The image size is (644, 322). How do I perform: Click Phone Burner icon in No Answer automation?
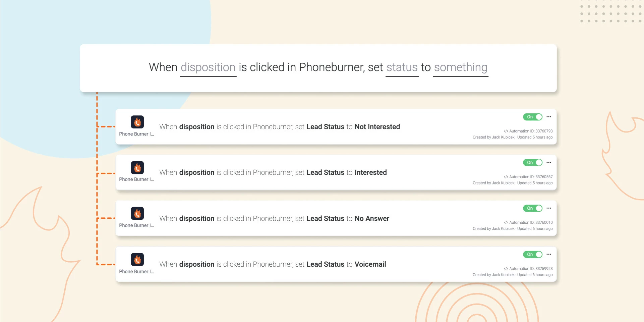tap(137, 213)
